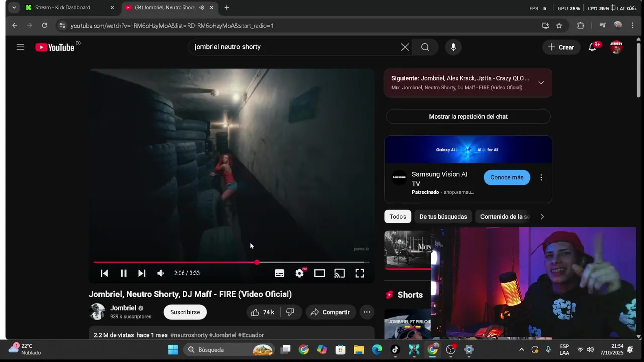Click the magnifying glass search button
Viewport: 644px width, 362px height.
point(425,47)
